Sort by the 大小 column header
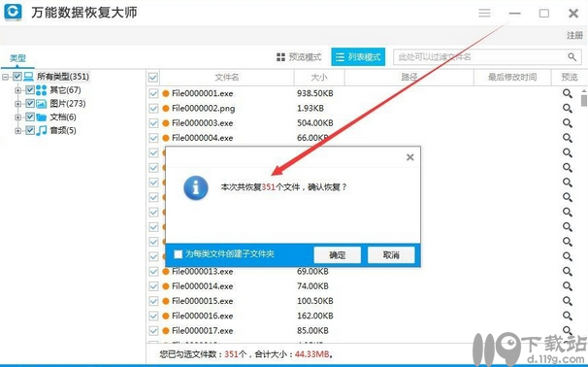This screenshot has width=588, height=367. point(319,78)
